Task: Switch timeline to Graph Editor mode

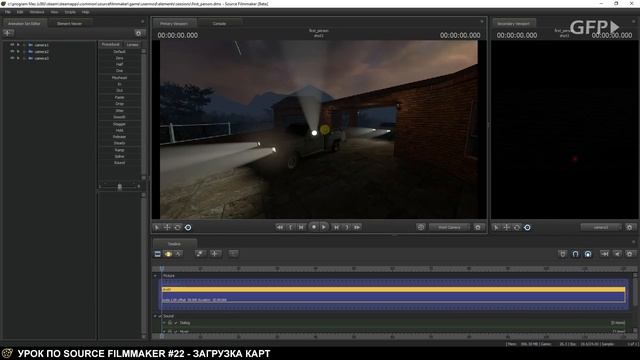Action: coord(178,254)
